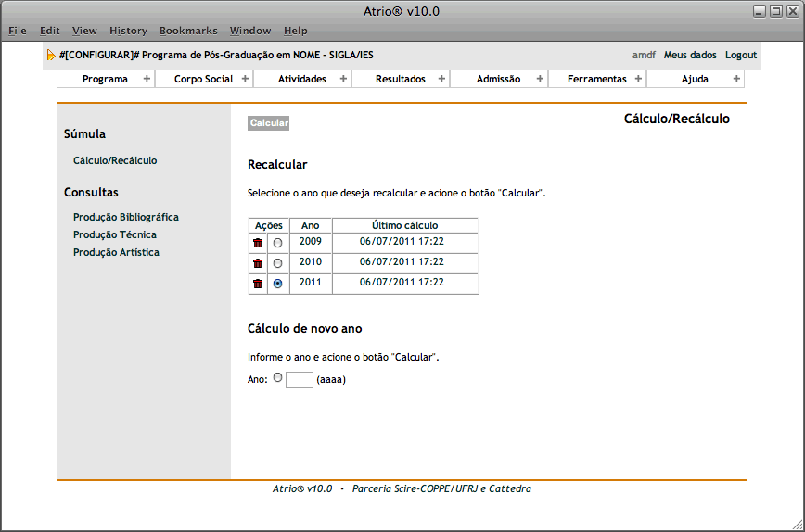Click the Logout link
The width and height of the screenshot is (805, 532).
(741, 55)
